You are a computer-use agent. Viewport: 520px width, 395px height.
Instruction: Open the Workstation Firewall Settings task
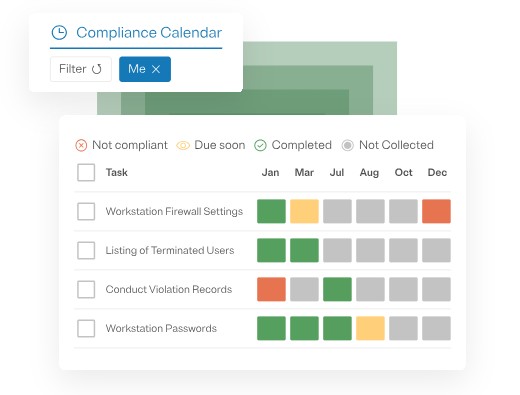coord(174,211)
